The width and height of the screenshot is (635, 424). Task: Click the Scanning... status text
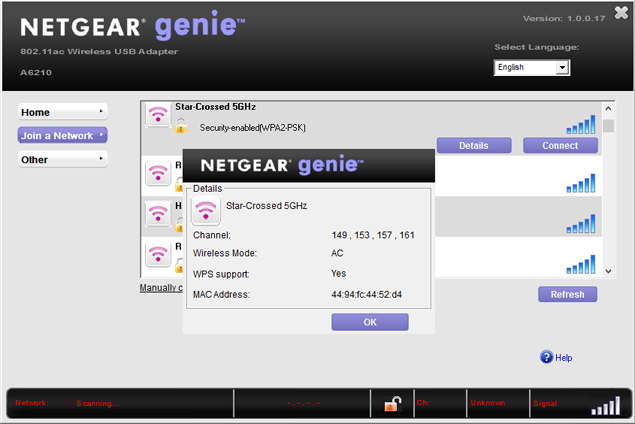pyautogui.click(x=97, y=403)
